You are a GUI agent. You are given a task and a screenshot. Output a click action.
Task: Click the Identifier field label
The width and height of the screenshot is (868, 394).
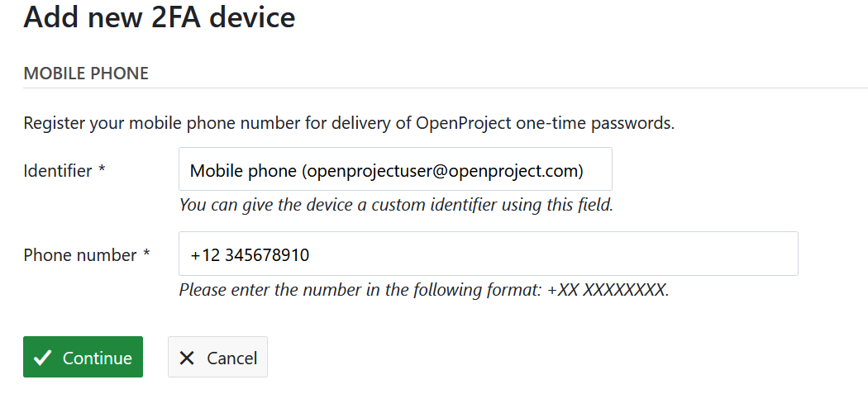coord(58,171)
